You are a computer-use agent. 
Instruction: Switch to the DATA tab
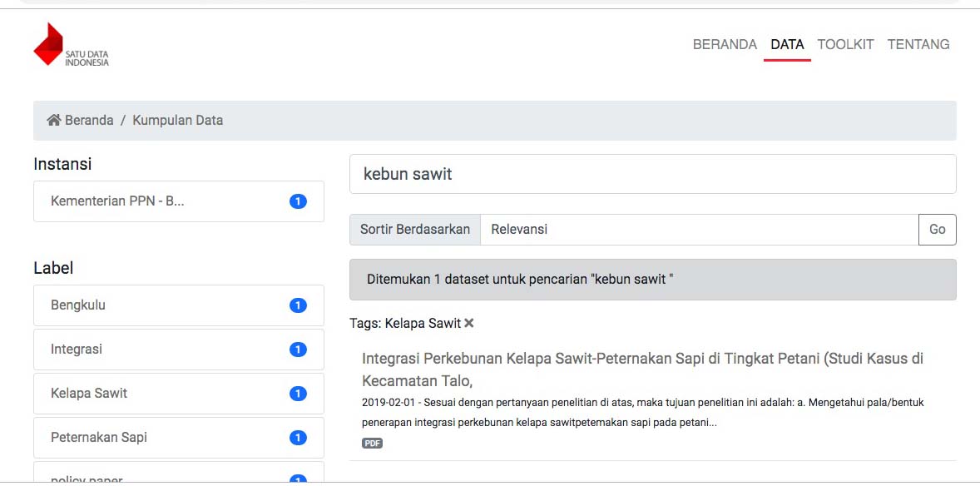point(787,45)
